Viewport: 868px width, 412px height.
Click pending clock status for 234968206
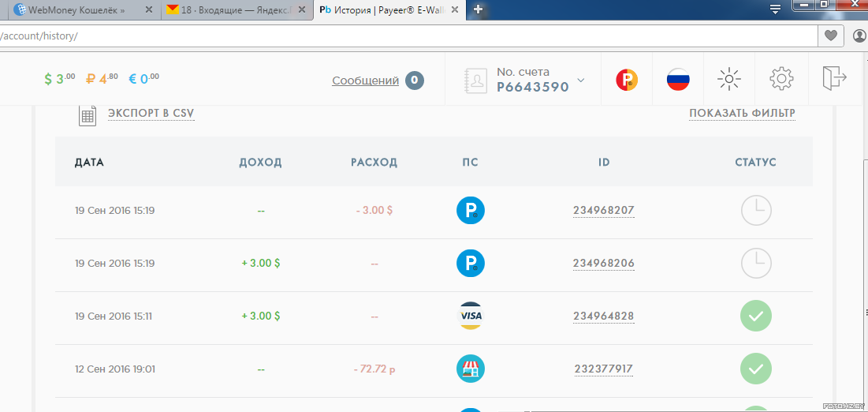(x=756, y=264)
